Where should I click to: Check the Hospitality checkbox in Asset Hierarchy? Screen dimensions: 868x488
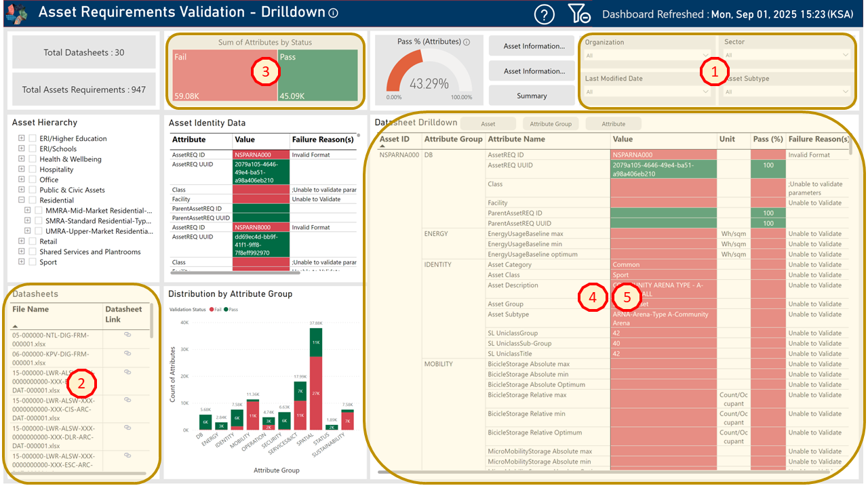(x=32, y=169)
